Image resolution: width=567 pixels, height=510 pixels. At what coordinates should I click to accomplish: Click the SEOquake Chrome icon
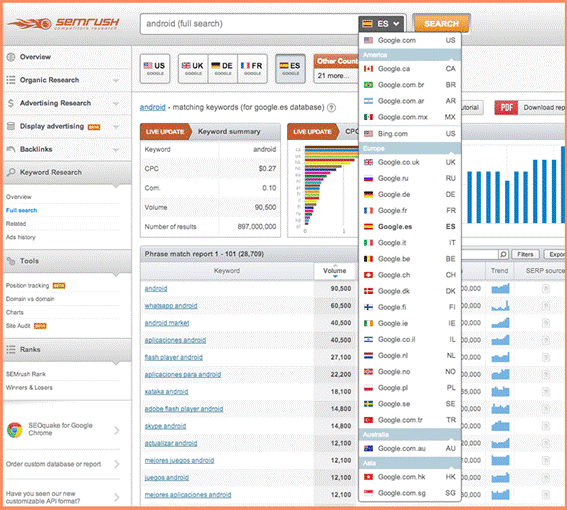click(15, 430)
